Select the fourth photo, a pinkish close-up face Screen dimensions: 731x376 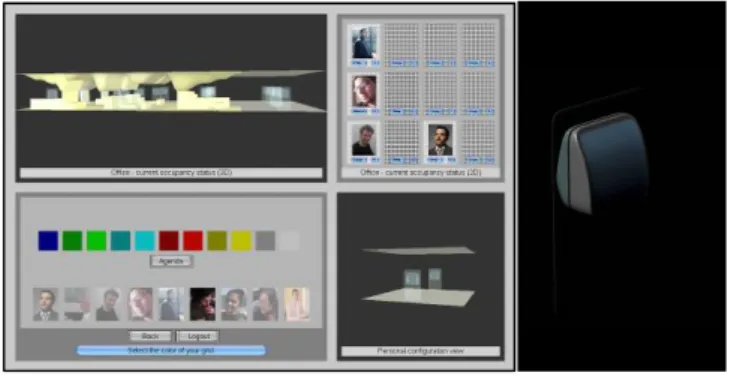tap(140, 304)
